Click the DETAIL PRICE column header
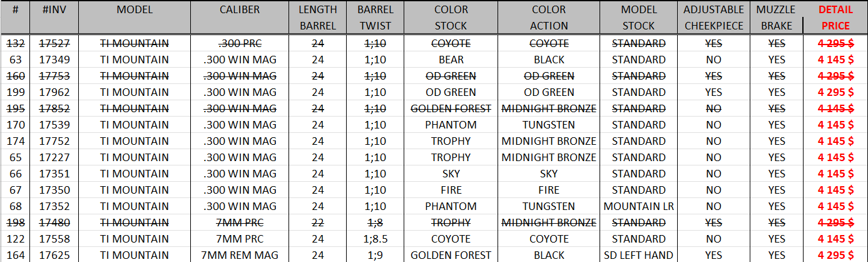The width and height of the screenshot is (868, 262). pyautogui.click(x=835, y=18)
